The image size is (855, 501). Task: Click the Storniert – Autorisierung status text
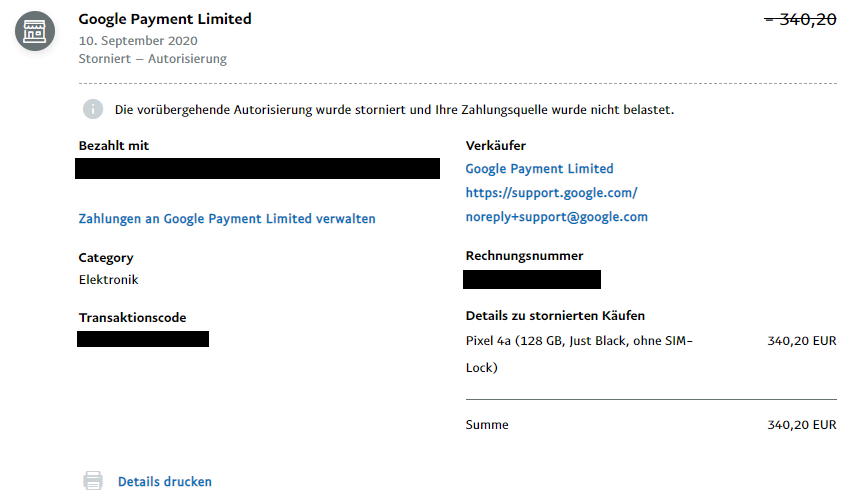click(153, 59)
